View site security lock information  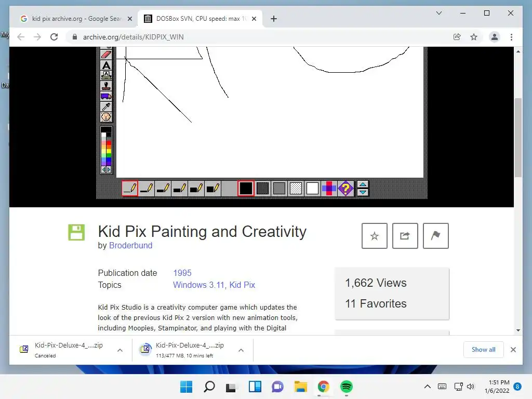75,37
